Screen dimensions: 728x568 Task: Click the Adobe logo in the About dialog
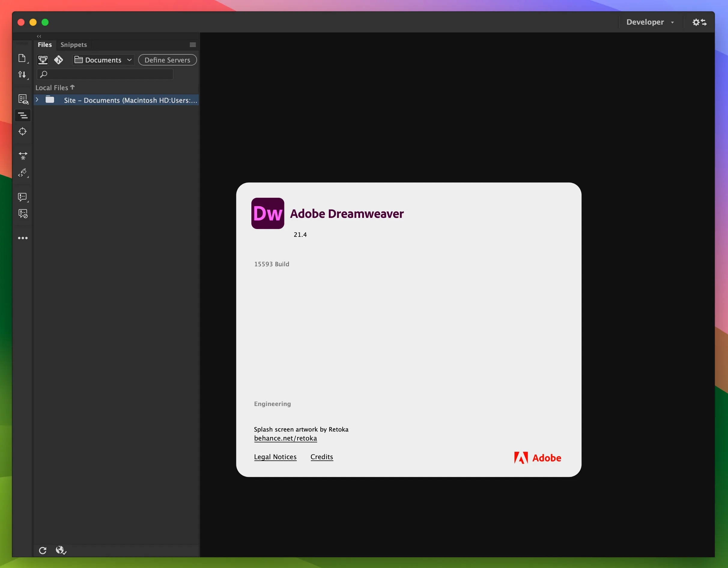[538, 458]
